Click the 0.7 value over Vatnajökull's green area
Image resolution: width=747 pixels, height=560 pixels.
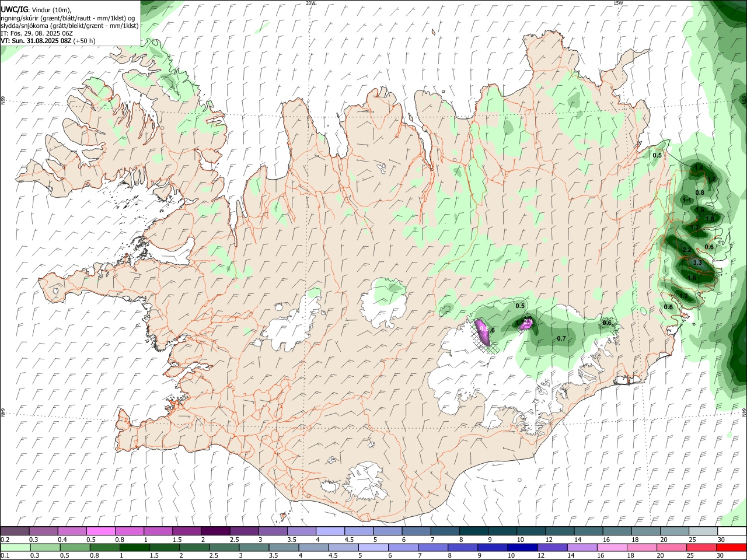[561, 338]
